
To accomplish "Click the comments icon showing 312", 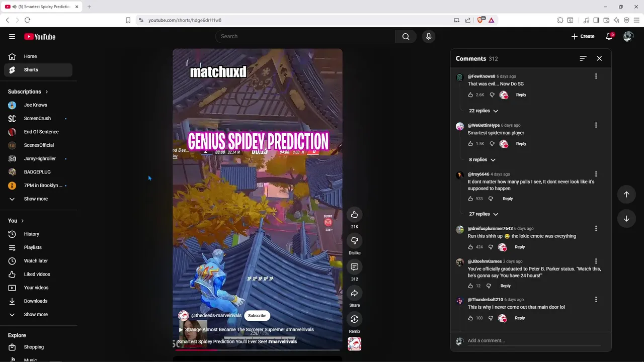I will pyautogui.click(x=354, y=267).
